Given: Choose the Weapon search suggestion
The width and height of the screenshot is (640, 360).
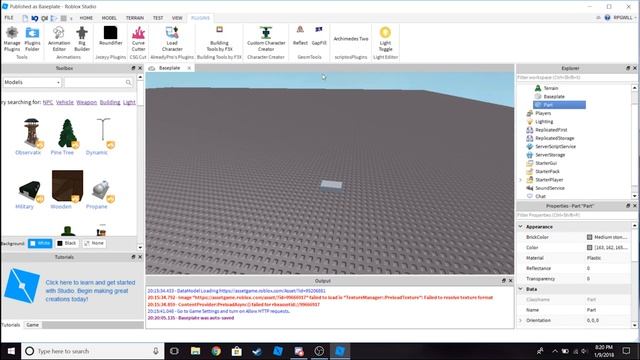Looking at the screenshot, I should point(87,102).
